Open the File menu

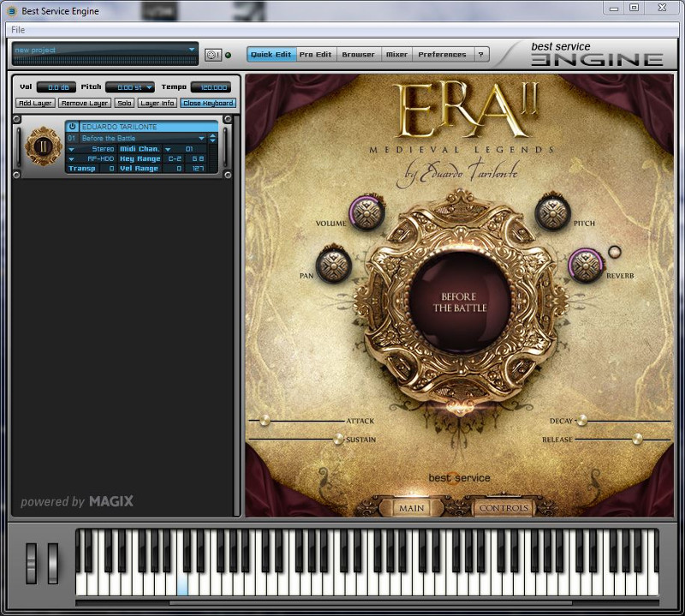click(x=18, y=30)
